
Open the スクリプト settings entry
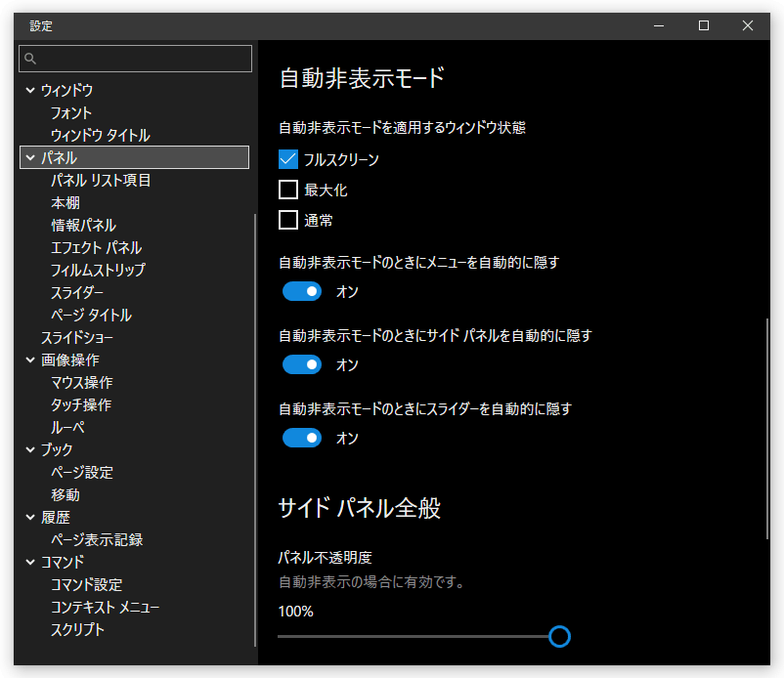click(x=77, y=629)
